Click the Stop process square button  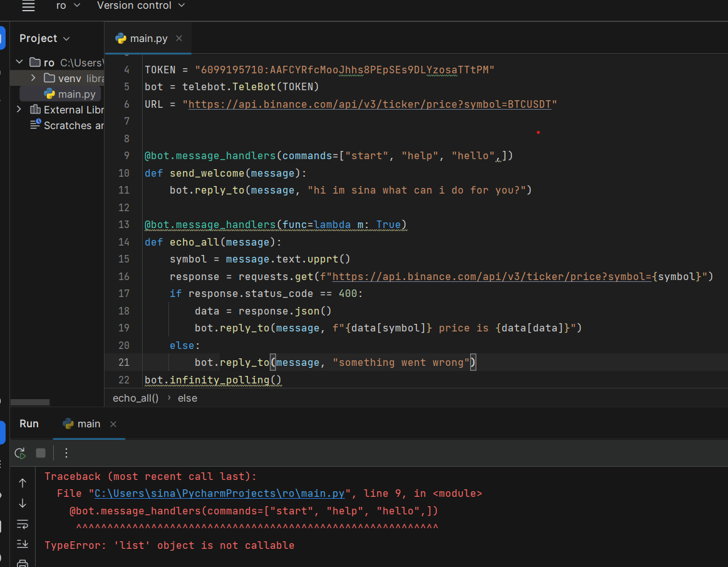41,453
